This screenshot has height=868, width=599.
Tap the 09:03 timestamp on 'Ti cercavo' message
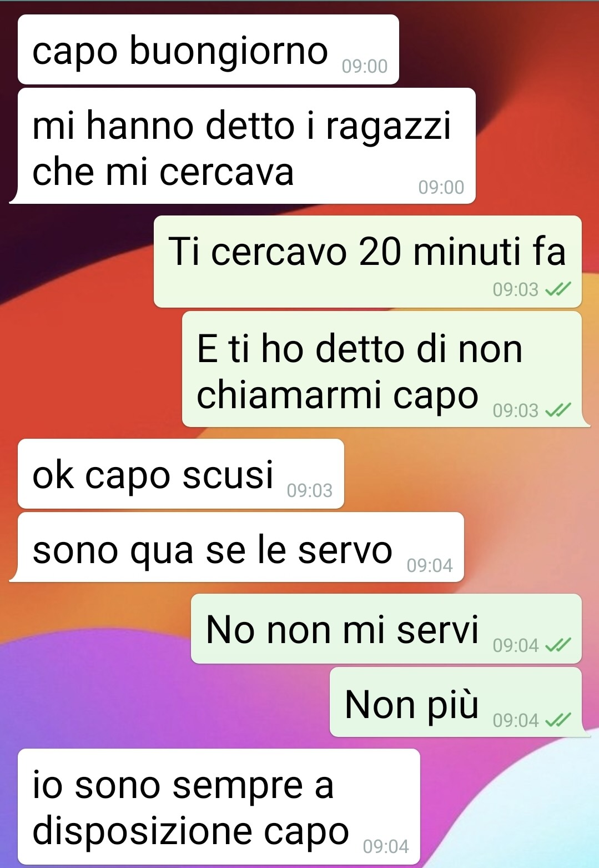coord(516,289)
